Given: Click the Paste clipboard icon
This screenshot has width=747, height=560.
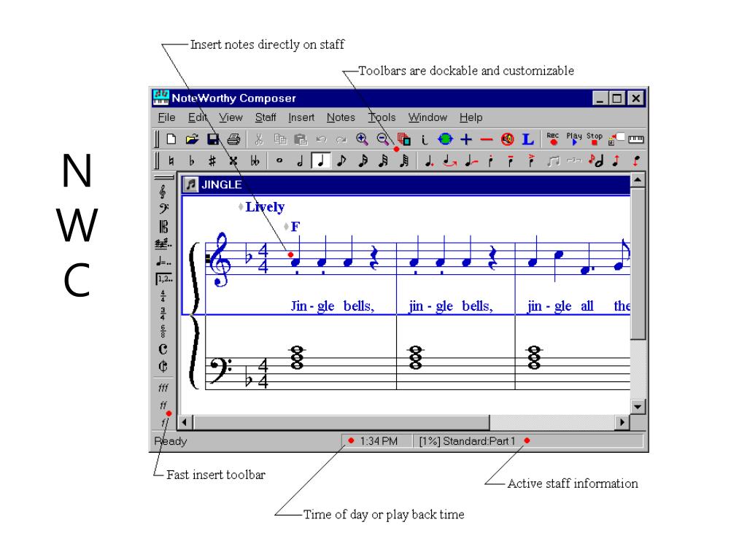Looking at the screenshot, I should point(301,139).
